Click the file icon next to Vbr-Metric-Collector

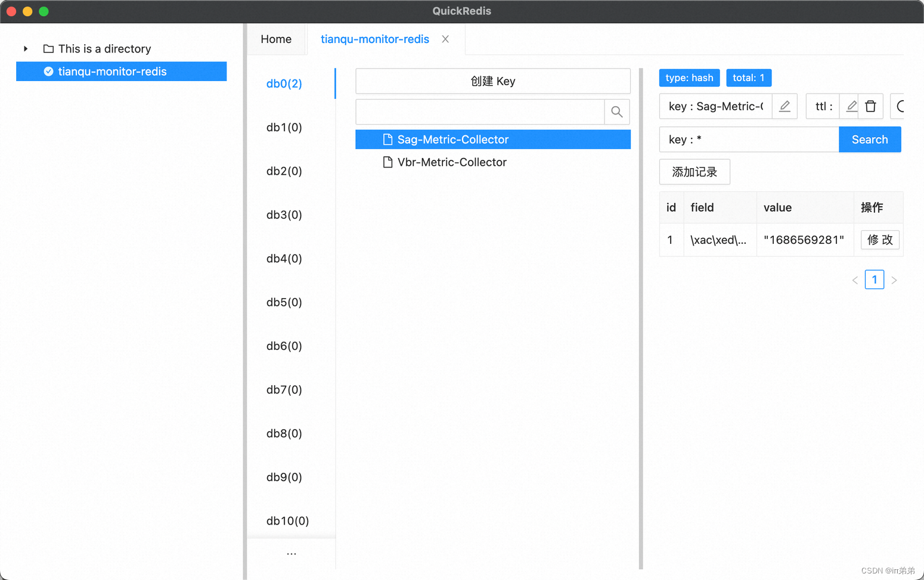(387, 162)
